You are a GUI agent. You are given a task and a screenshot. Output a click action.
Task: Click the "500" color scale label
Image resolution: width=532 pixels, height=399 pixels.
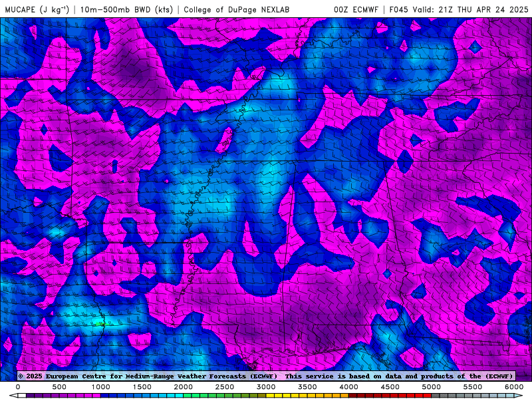tap(59, 387)
